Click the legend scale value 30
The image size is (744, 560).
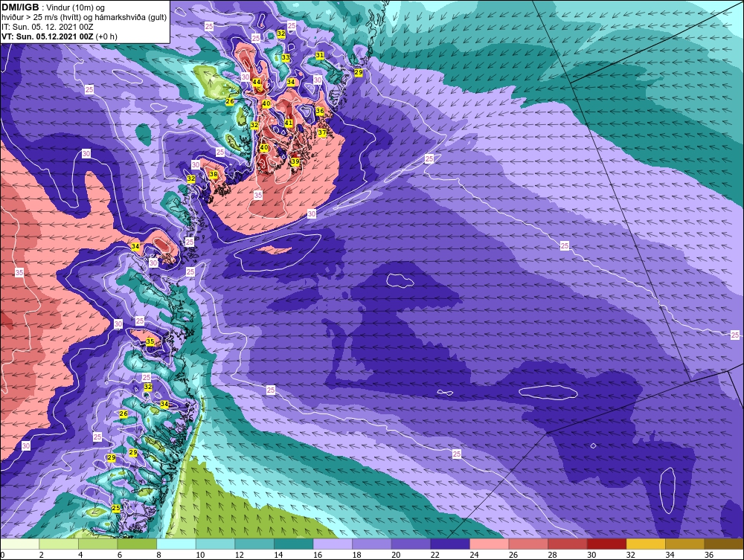(x=591, y=555)
